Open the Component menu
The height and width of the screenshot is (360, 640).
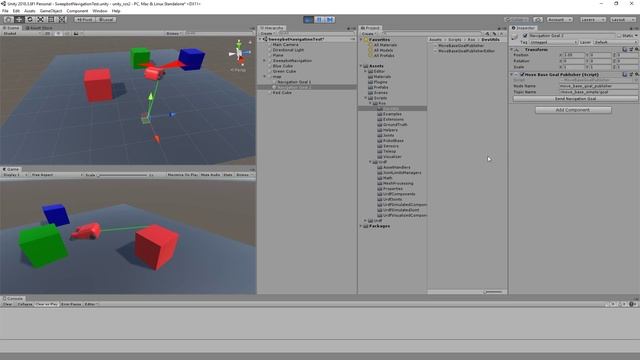pos(77,11)
